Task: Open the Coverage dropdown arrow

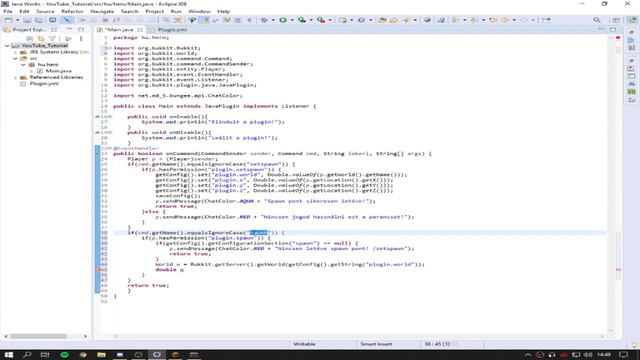Action: click(311, 20)
